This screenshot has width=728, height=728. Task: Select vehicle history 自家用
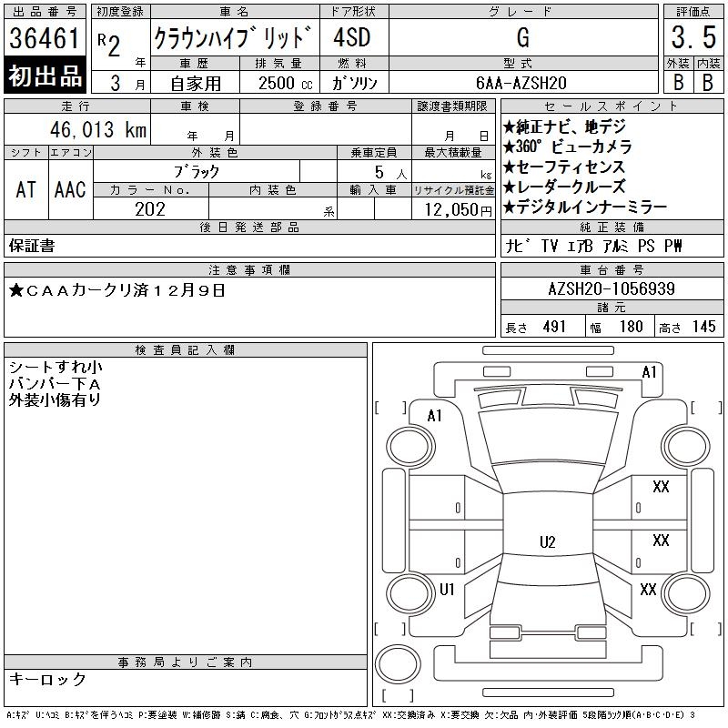[196, 84]
